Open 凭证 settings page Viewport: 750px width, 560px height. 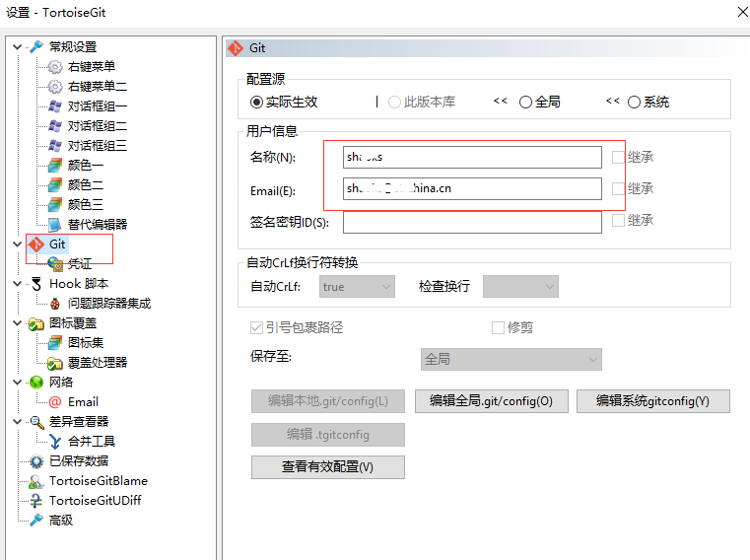(x=80, y=263)
